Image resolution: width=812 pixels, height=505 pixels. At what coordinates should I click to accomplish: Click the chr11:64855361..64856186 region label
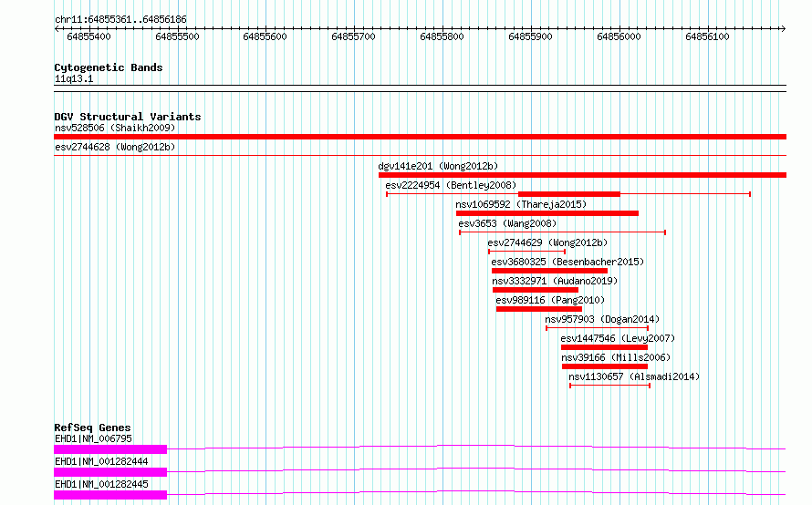[120, 20]
